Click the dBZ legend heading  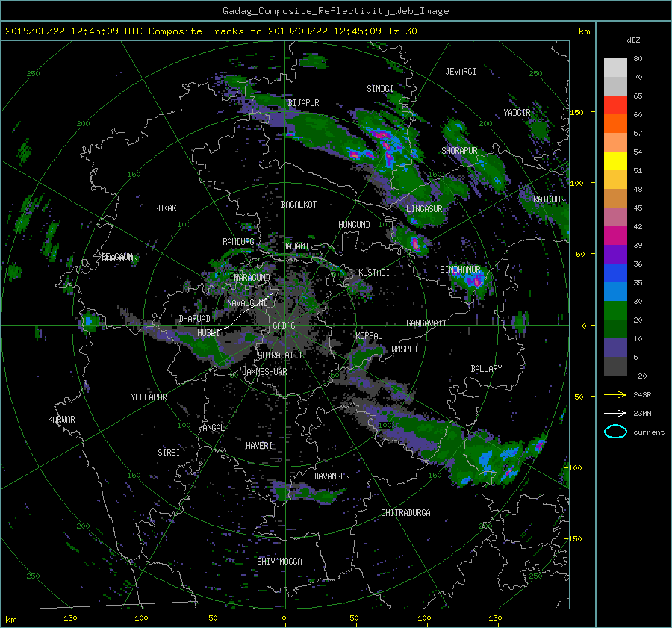tap(633, 40)
